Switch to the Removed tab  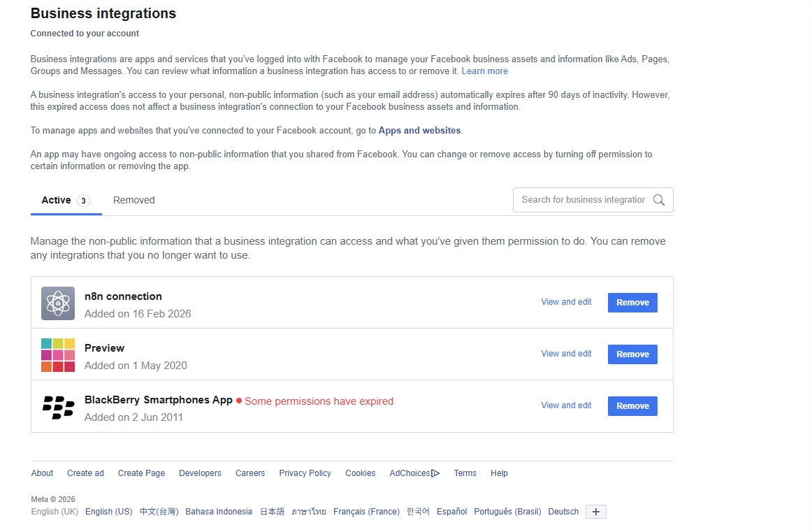(133, 200)
